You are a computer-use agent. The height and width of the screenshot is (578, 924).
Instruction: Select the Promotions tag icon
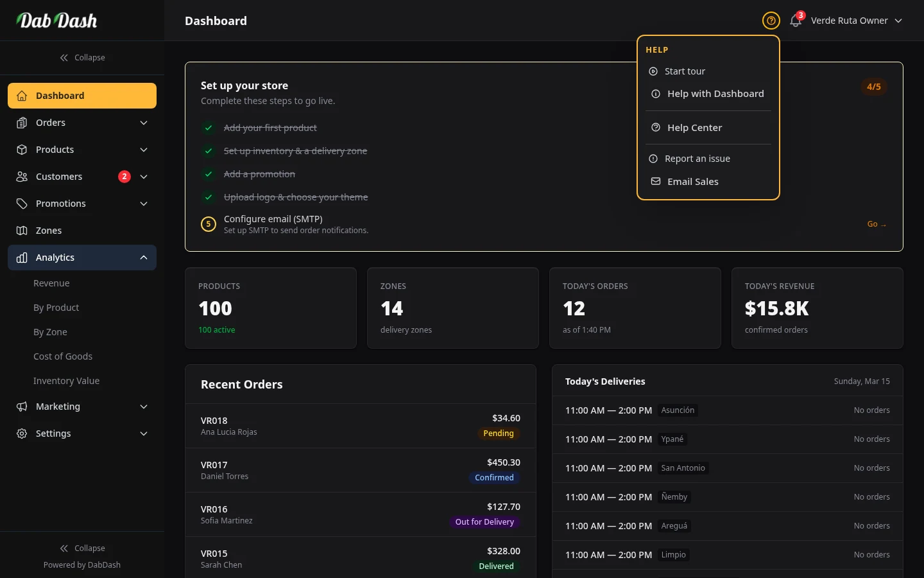(22, 204)
